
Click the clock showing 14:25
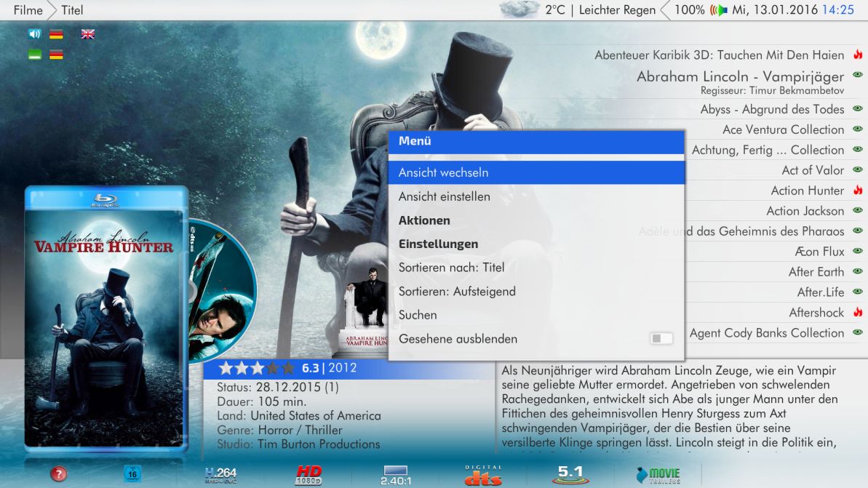point(838,10)
